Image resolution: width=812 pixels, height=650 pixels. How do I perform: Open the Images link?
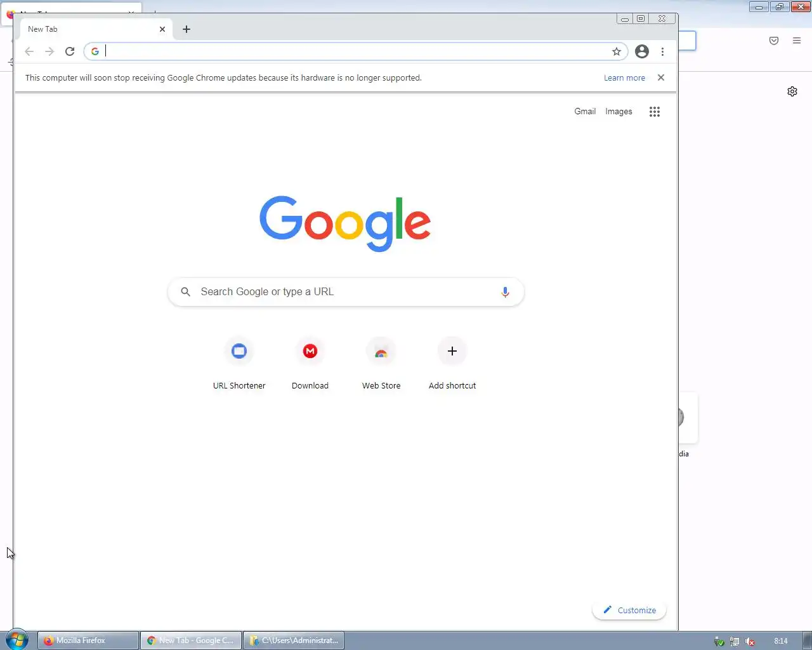(x=619, y=111)
